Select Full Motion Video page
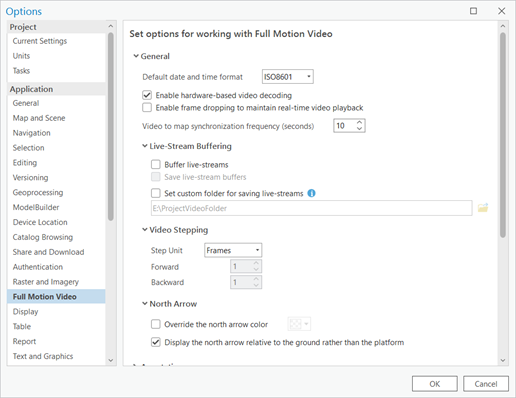The image size is (516, 398). (x=56, y=296)
